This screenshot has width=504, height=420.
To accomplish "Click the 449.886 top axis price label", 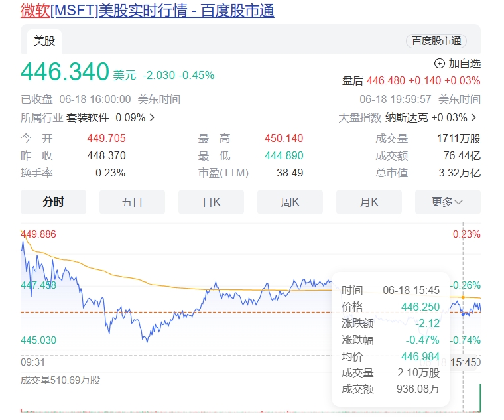I will click(x=38, y=234).
